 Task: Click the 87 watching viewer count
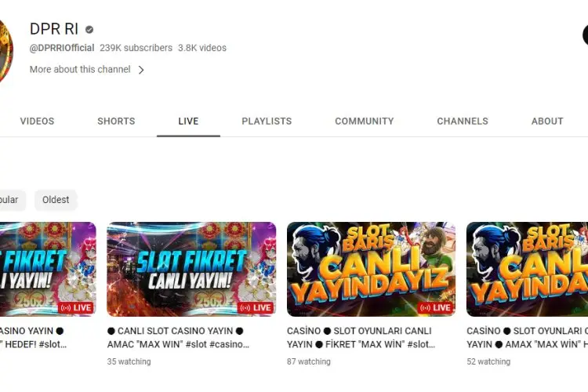pos(309,361)
